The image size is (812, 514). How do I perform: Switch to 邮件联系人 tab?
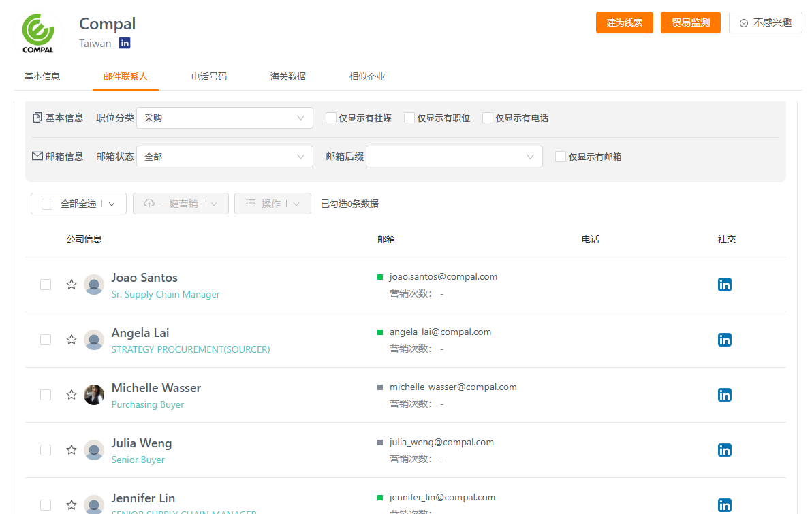click(125, 77)
